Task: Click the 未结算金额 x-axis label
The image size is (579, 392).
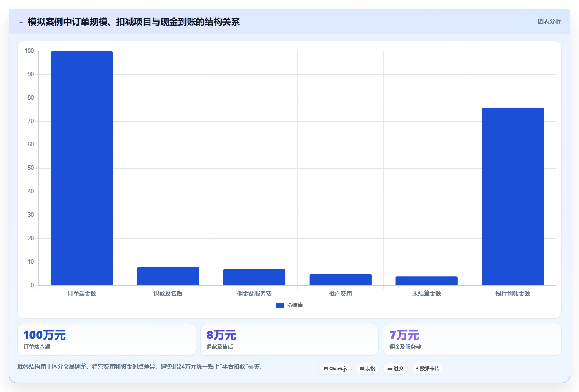Action: click(427, 293)
